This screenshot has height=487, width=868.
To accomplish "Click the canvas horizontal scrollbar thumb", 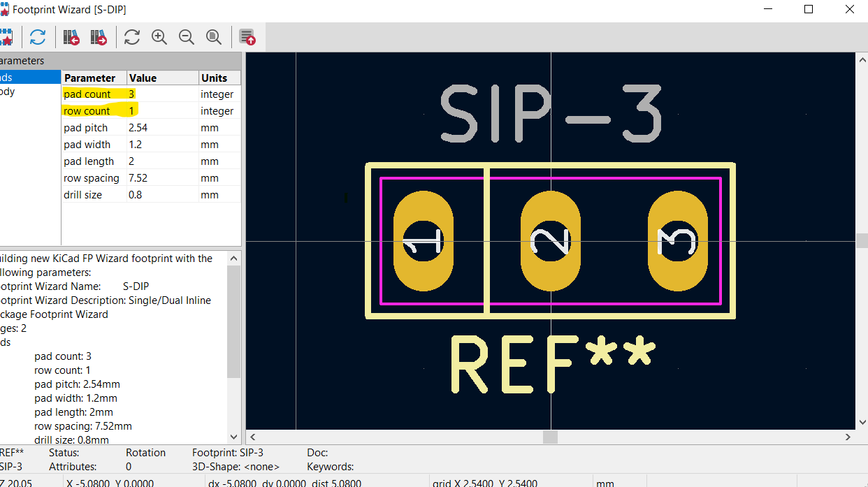I will click(551, 437).
